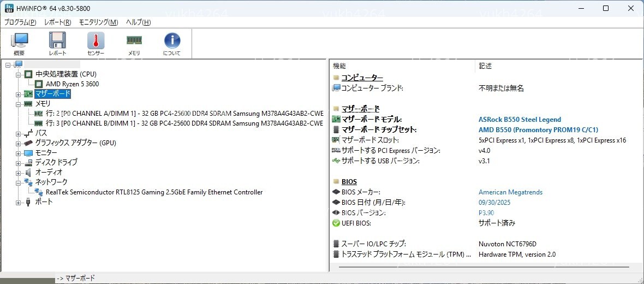
Task: Click the DIMM icon of 行: 2 memory row
Action: (38, 114)
